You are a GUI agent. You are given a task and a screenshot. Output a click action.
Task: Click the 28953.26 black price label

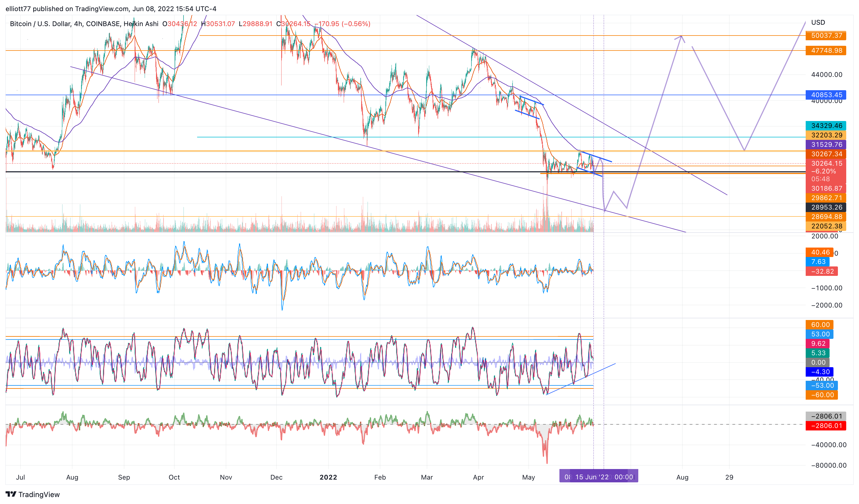(x=826, y=207)
